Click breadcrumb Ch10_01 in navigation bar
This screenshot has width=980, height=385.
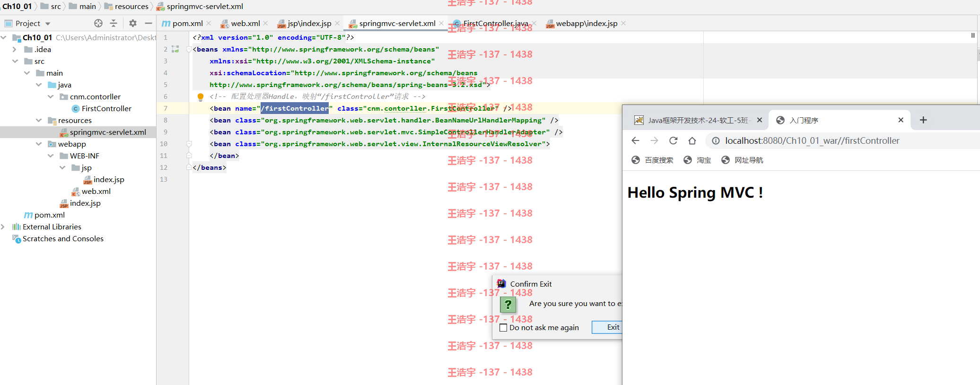coord(17,6)
